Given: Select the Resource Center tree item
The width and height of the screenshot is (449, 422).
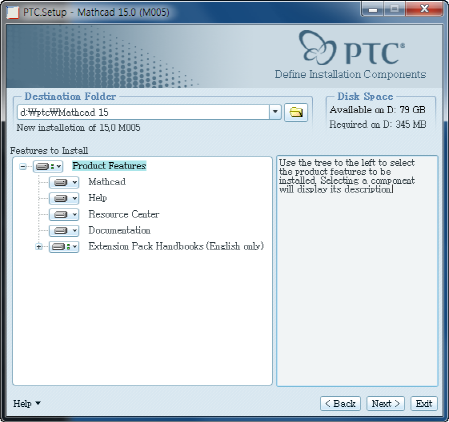Looking at the screenshot, I should click(x=124, y=214).
